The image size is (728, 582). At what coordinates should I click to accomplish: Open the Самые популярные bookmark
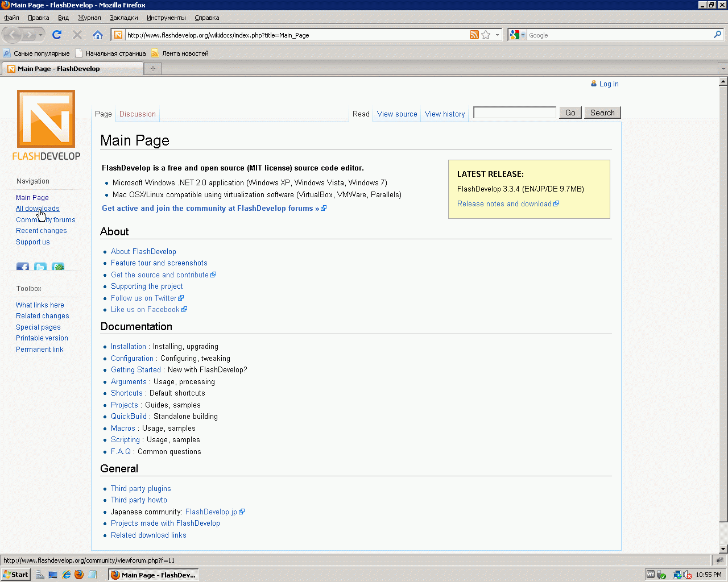[36, 53]
